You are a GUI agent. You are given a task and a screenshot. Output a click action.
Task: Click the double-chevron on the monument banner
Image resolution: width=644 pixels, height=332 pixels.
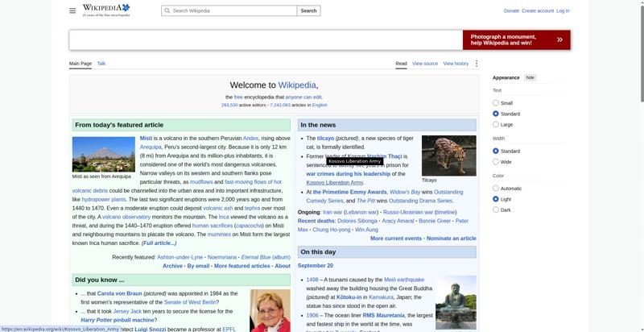559,39
